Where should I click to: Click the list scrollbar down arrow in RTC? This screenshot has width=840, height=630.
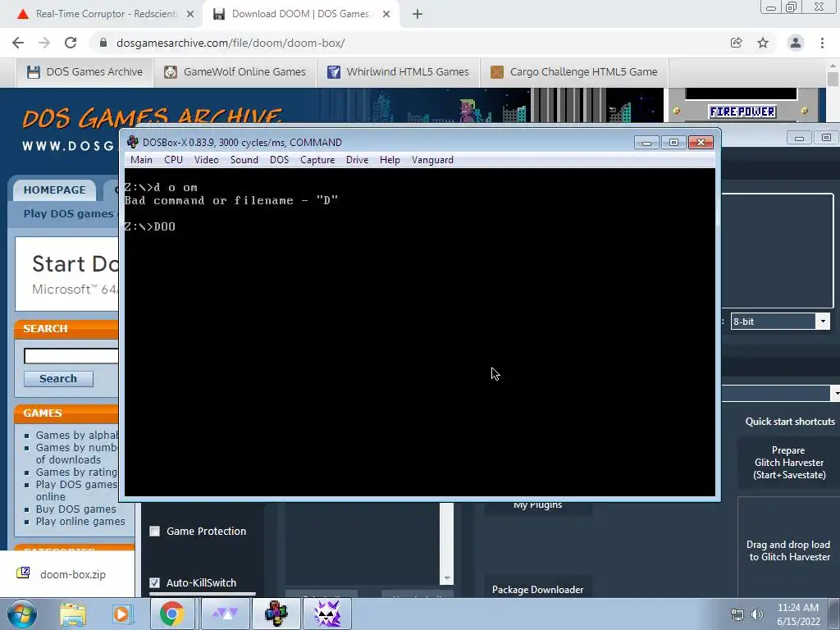(x=447, y=578)
